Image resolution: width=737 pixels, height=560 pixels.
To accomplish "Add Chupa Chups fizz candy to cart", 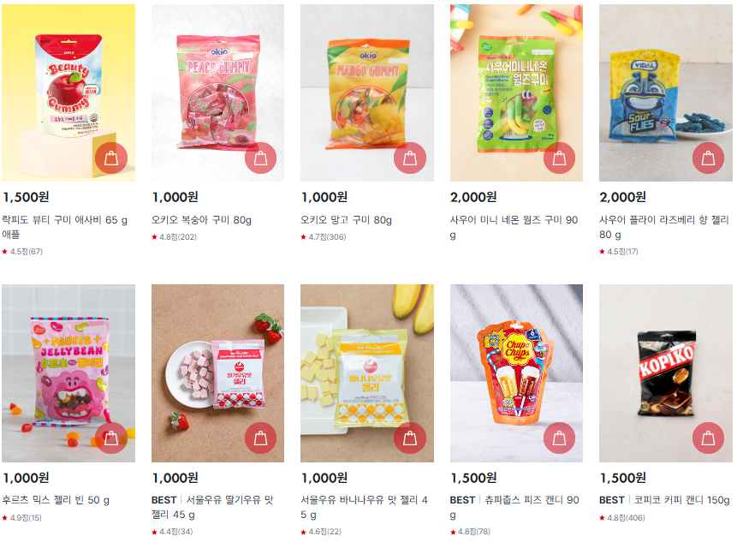I will point(559,438).
